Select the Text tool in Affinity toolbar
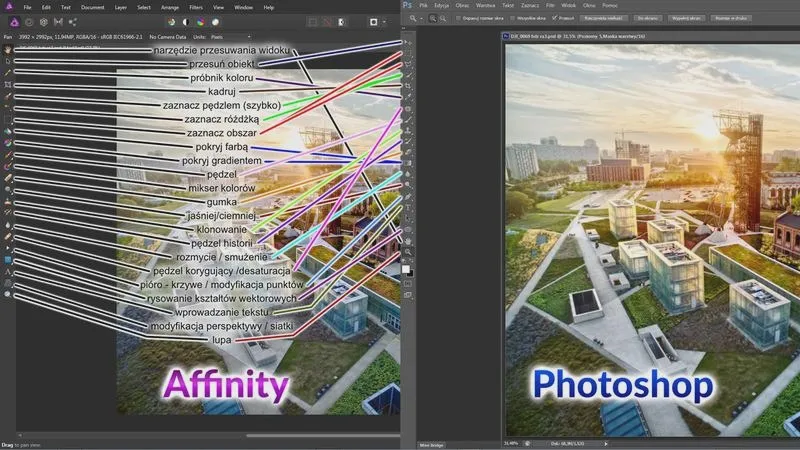The image size is (800, 450). 8,271
